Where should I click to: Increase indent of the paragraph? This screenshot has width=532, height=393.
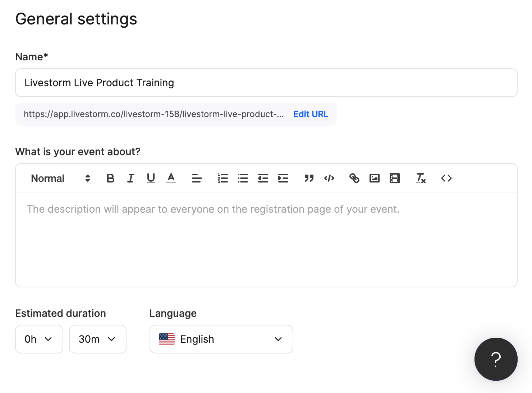283,178
